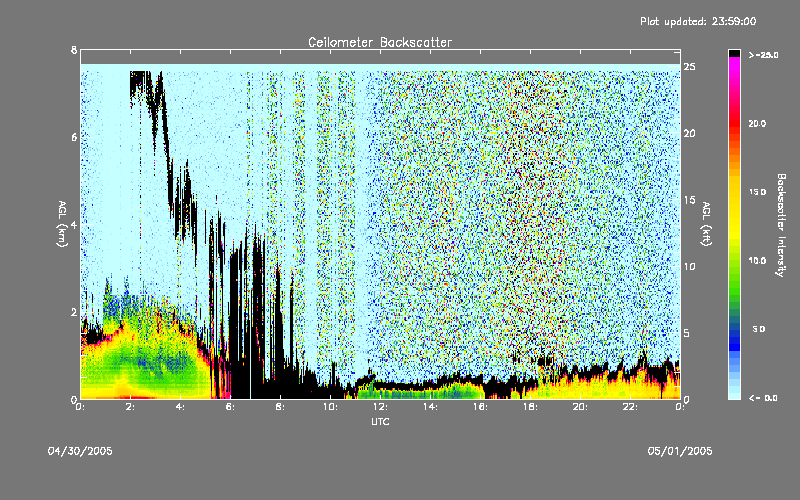Click the 'Backscatter Intensity' colorbar label
The height and width of the screenshot is (500, 800).
[781, 225]
